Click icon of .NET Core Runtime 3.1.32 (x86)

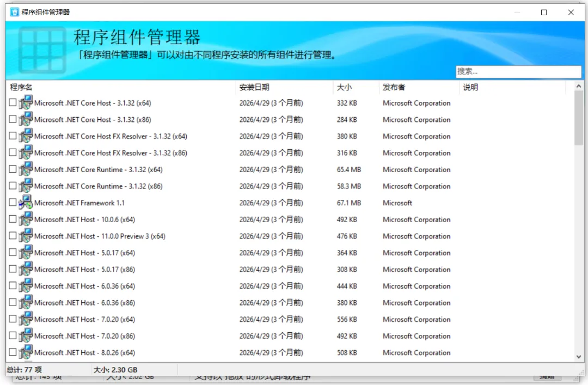pos(26,185)
